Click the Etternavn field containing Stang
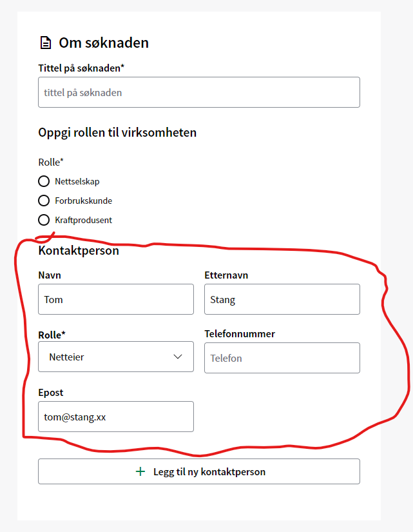 tap(282, 299)
